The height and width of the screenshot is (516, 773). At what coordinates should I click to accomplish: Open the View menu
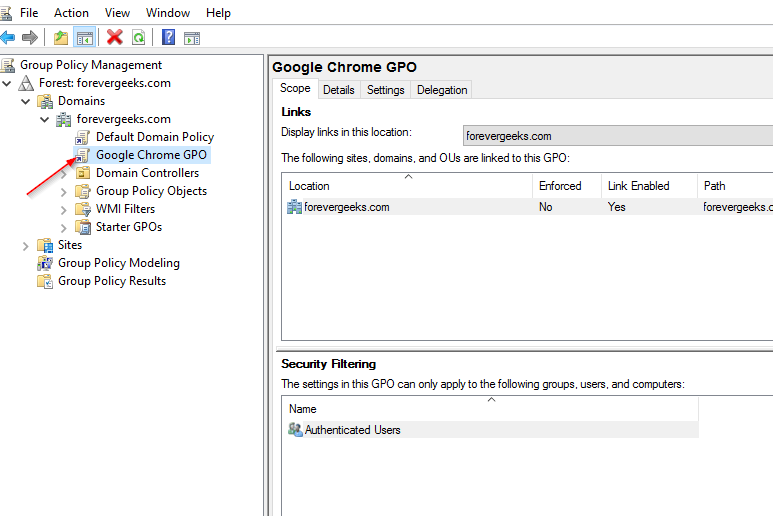pos(117,13)
